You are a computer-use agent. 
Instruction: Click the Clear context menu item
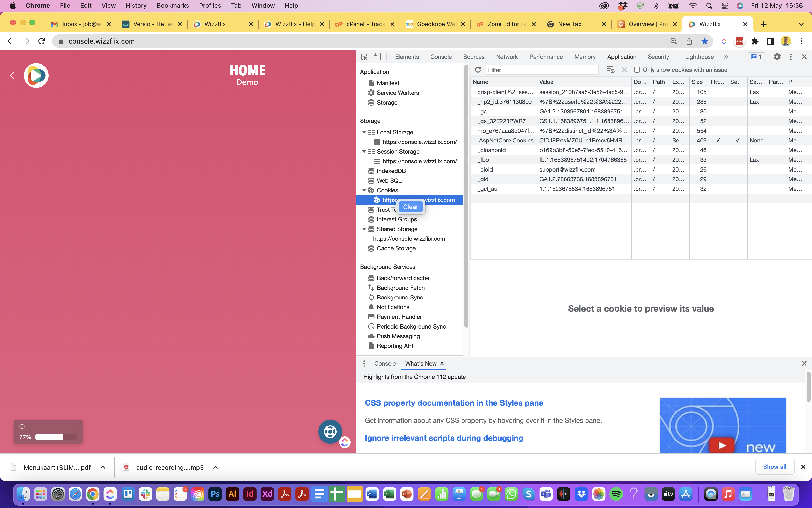tap(411, 207)
